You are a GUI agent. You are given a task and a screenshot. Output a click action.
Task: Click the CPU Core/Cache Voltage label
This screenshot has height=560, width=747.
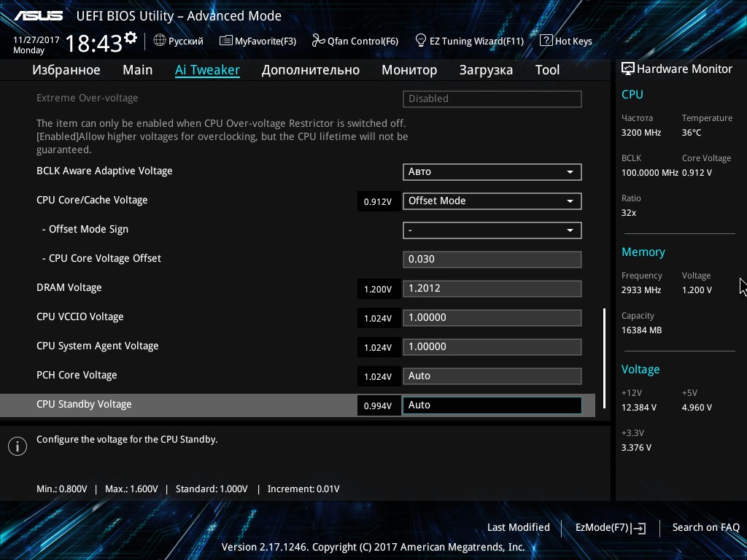point(92,200)
